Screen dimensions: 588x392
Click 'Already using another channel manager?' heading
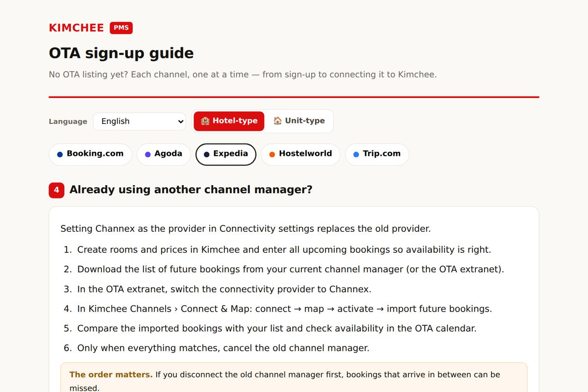point(191,190)
